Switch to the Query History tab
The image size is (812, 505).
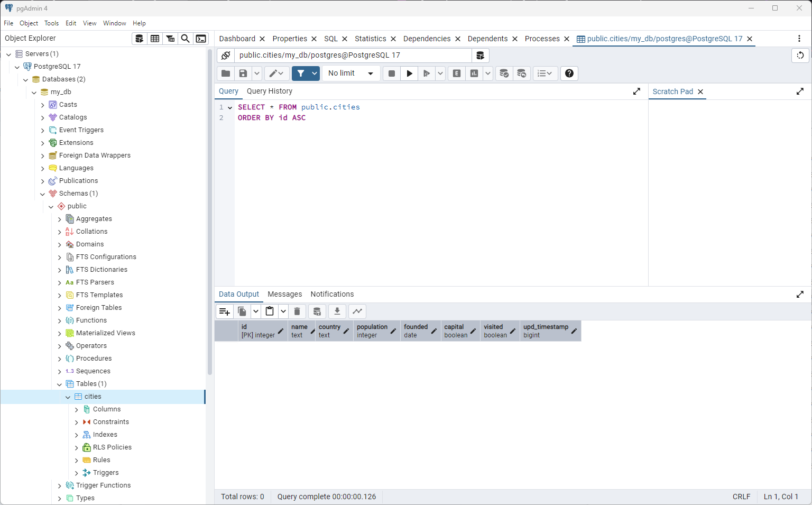(270, 91)
